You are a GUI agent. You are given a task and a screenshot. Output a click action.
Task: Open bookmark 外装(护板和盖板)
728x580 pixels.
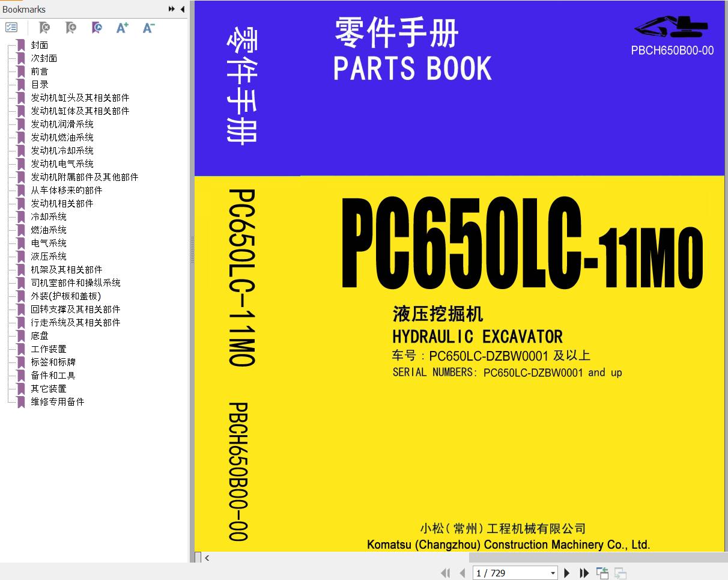[66, 296]
